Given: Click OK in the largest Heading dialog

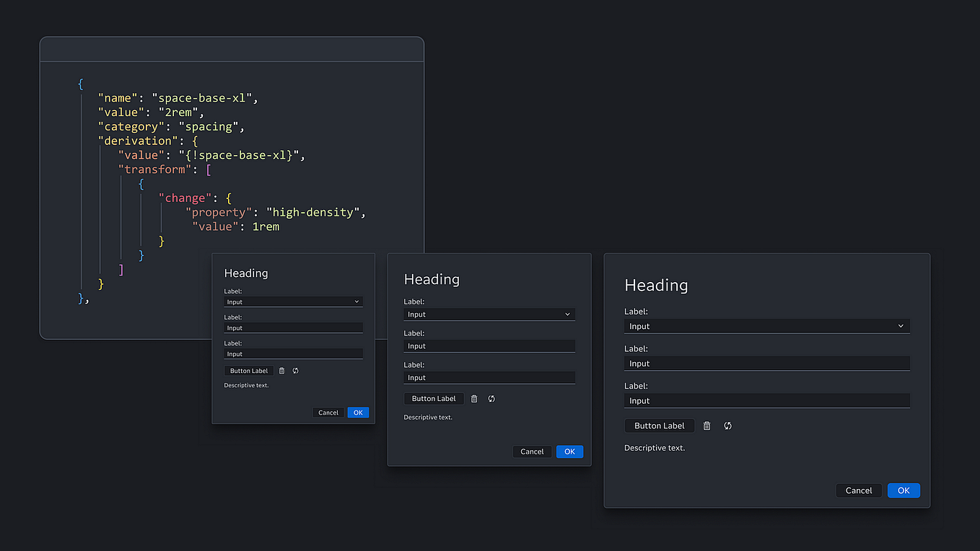Looking at the screenshot, I should point(904,490).
